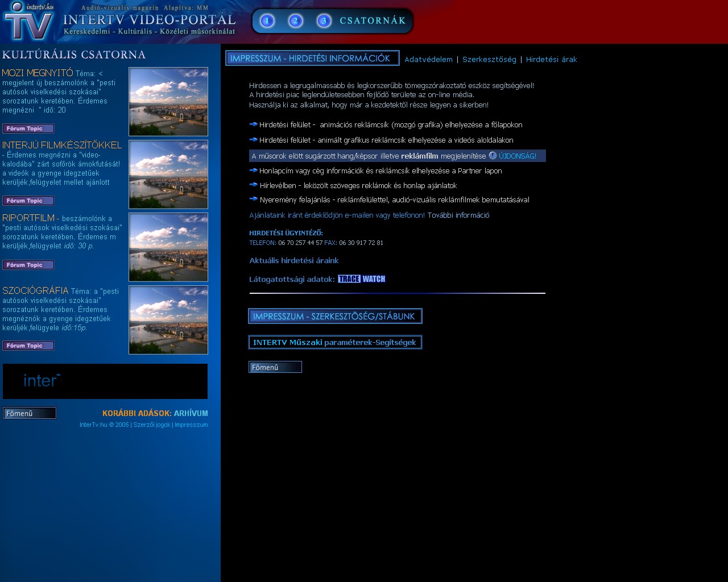Click KULTÚRÁLIS CSATORNA heading

74,55
